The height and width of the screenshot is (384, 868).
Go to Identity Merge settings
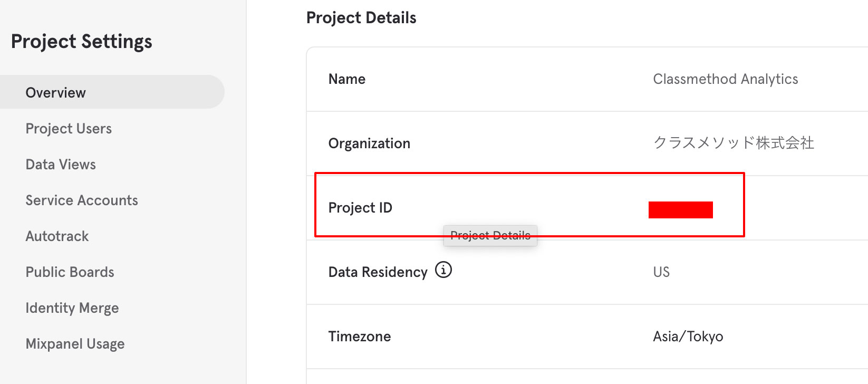[72, 308]
